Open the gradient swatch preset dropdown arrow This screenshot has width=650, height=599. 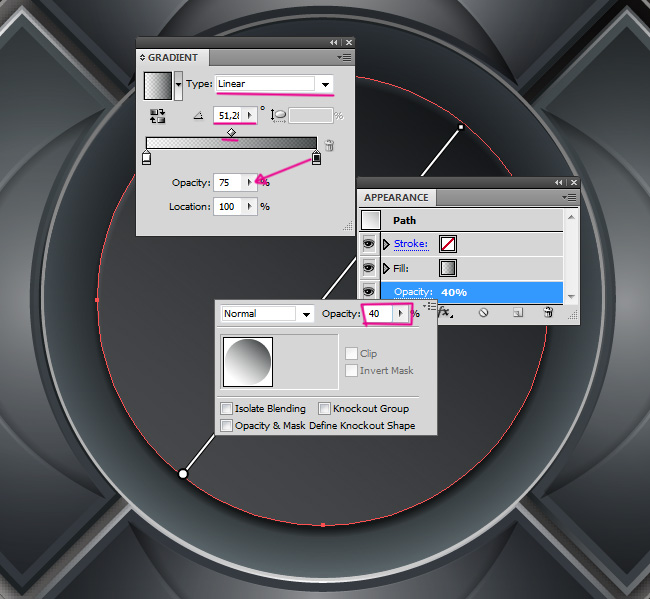tap(178, 85)
